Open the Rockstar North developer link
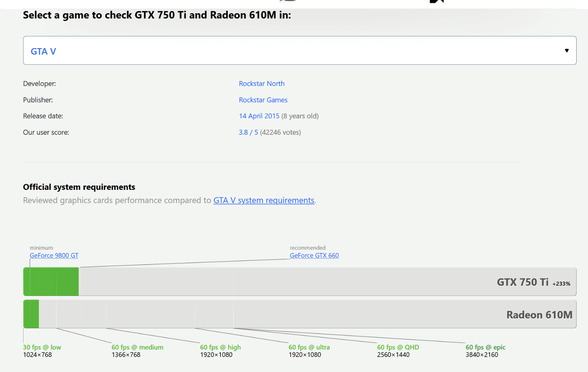 262,84
